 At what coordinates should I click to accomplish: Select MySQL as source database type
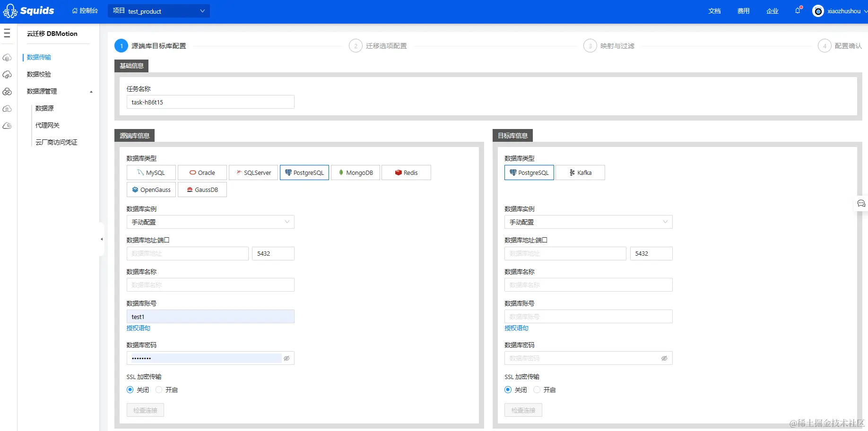click(x=151, y=172)
